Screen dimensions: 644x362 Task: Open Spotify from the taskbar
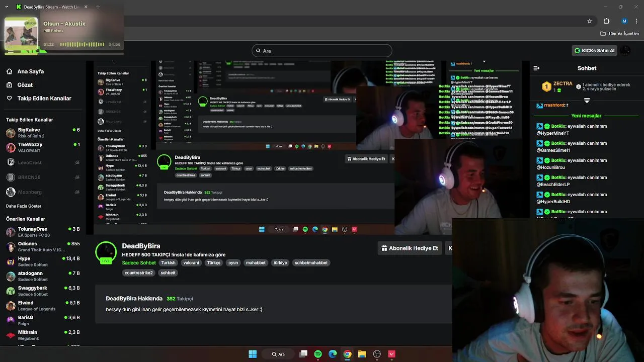[318, 354]
